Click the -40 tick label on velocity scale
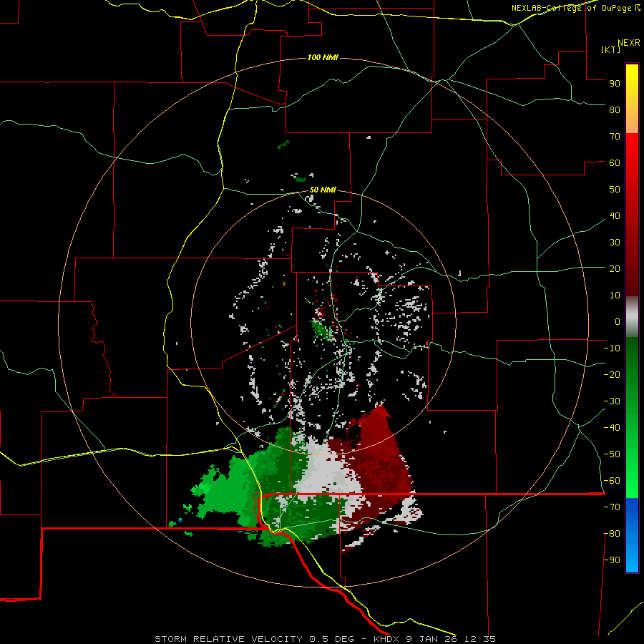The width and height of the screenshot is (644, 644). coord(612,428)
